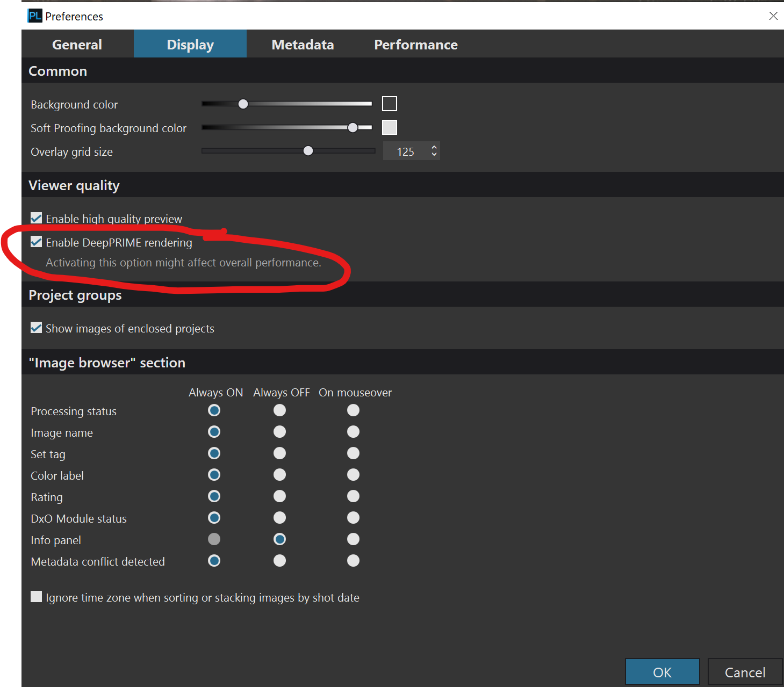The width and height of the screenshot is (784, 687).
Task: Toggle Show images of enclosed projects
Action: point(37,328)
